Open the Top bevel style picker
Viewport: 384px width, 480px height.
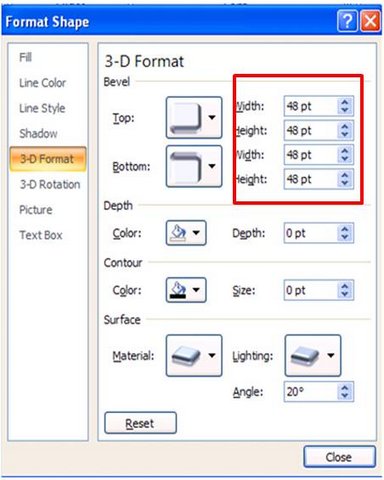coord(194,118)
